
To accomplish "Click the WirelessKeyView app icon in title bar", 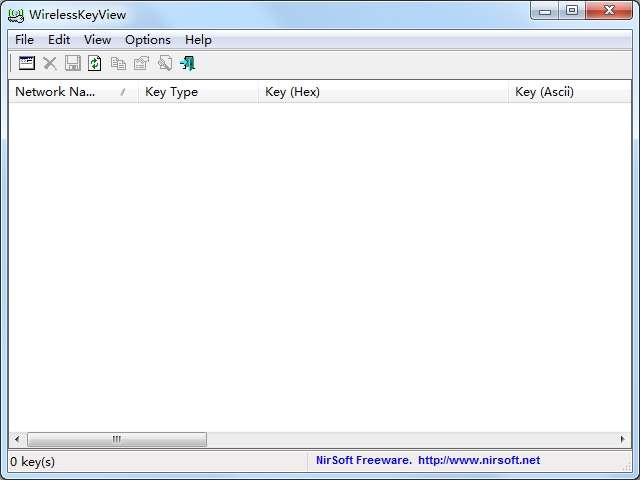I will [x=16, y=15].
